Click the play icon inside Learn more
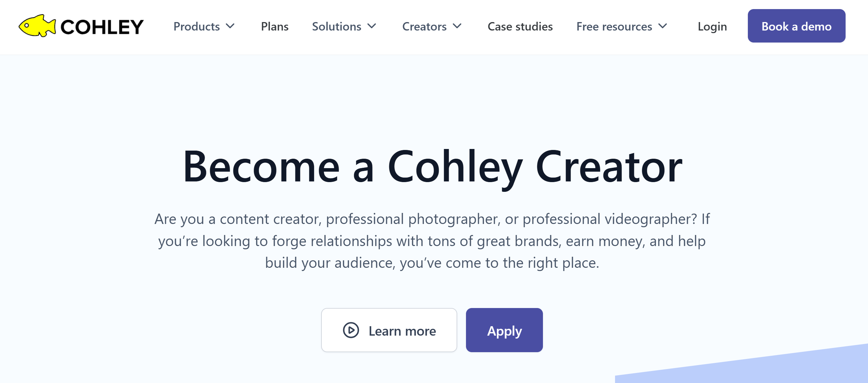Viewport: 868px width, 383px height. [x=350, y=330]
